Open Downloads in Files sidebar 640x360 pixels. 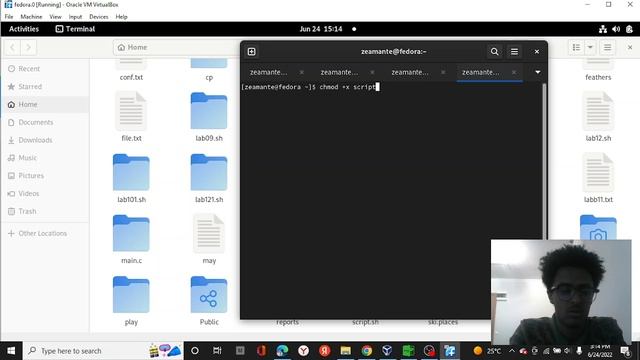pos(45,140)
